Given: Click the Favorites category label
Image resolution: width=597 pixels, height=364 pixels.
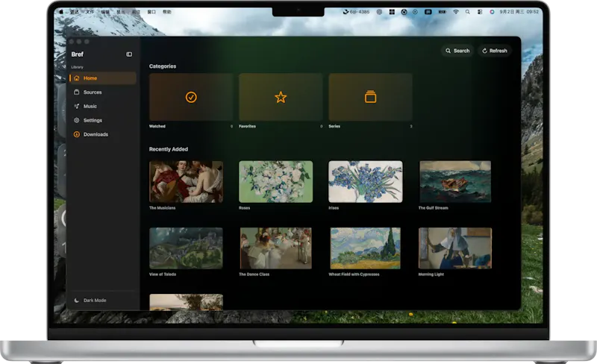Looking at the screenshot, I should pos(247,126).
